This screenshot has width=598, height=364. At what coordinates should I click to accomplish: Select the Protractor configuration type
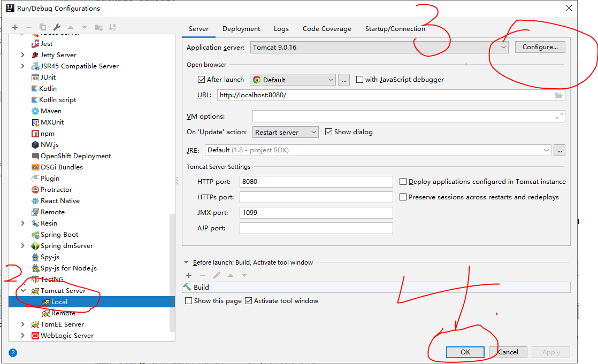pyautogui.click(x=51, y=189)
